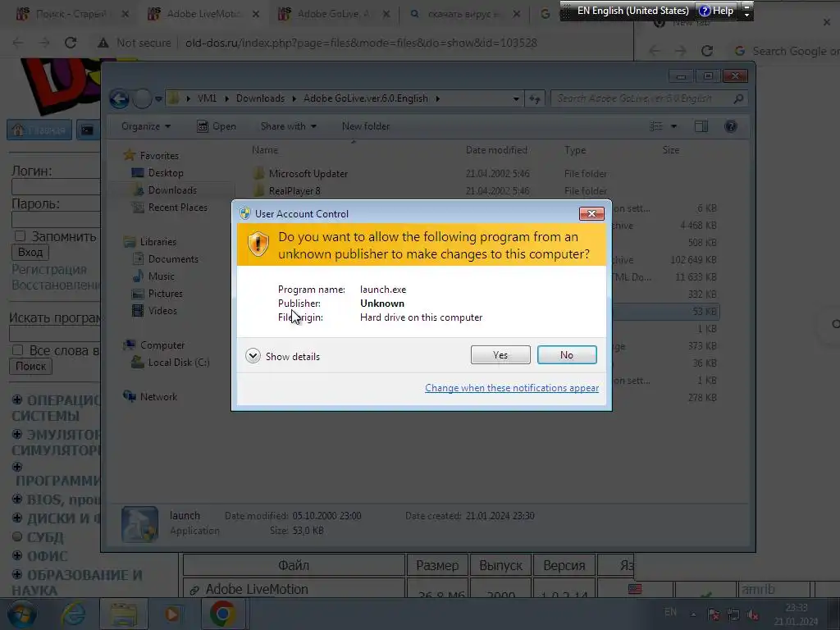Click New folder in Explorer toolbar
Viewport: 840px width, 630px height.
coord(366,126)
